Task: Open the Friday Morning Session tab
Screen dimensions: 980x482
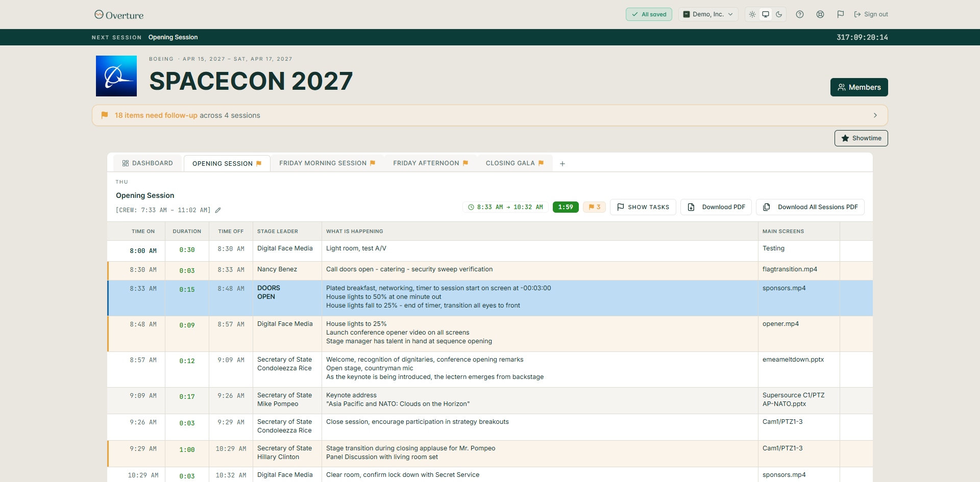Action: click(x=327, y=163)
